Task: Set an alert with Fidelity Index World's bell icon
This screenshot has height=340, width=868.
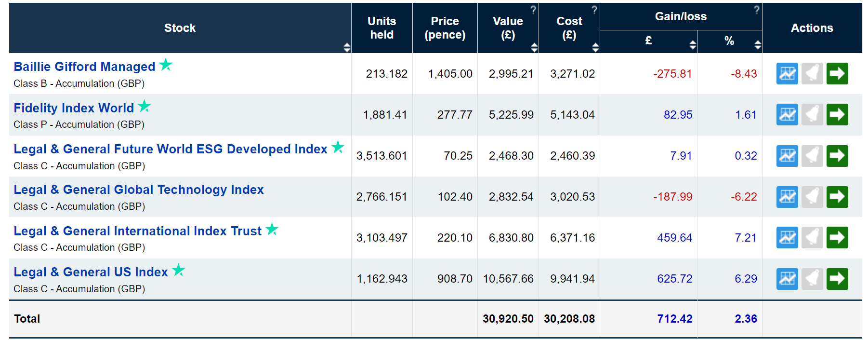Action: click(x=812, y=115)
